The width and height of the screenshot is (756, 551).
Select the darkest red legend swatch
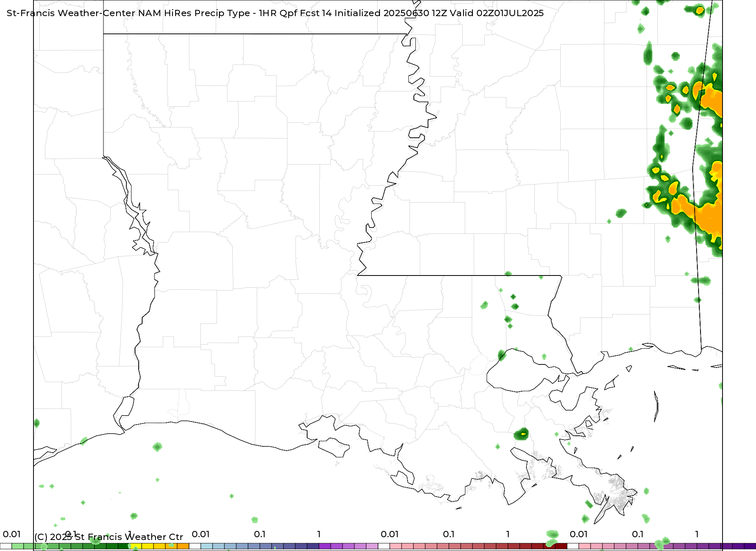pyautogui.click(x=561, y=546)
